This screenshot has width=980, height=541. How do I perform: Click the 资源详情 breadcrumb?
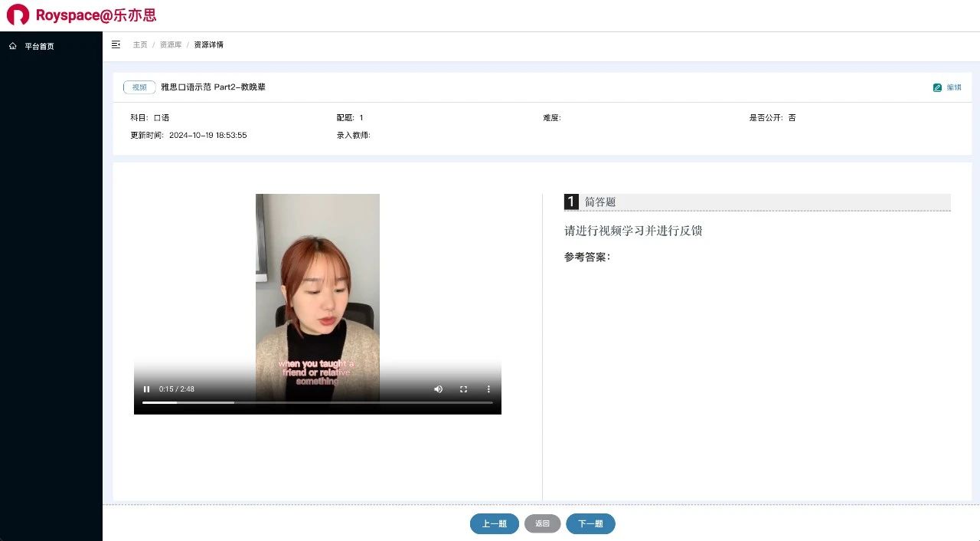point(208,44)
